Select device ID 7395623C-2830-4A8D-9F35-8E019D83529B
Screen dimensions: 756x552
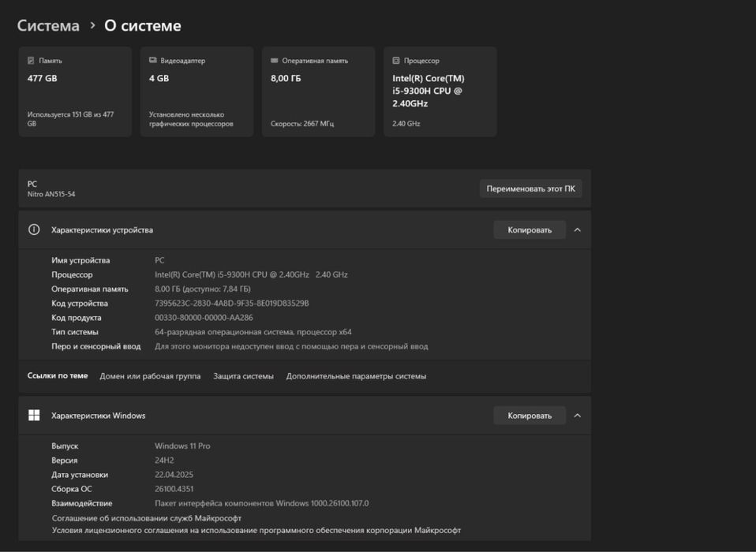[232, 304]
